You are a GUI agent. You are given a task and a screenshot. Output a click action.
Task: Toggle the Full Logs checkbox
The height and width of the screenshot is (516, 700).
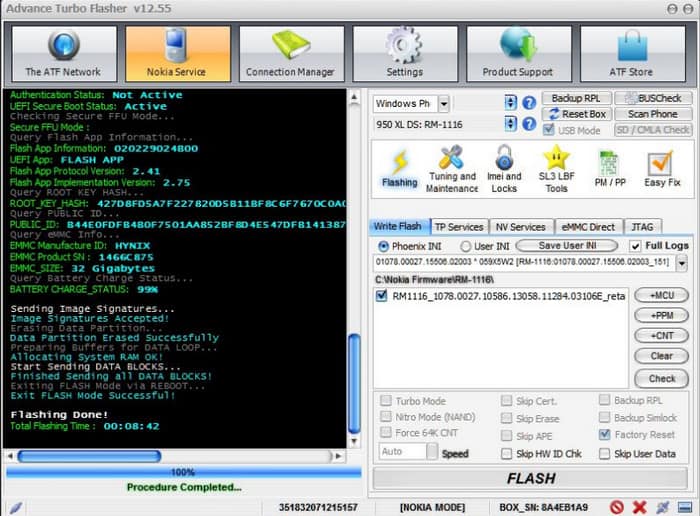coord(636,246)
